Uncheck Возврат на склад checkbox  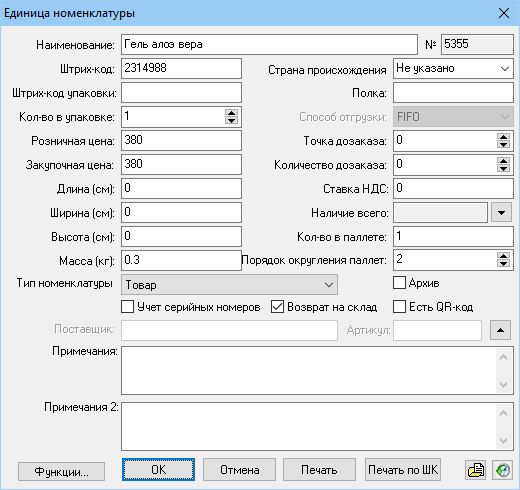[x=277, y=307]
